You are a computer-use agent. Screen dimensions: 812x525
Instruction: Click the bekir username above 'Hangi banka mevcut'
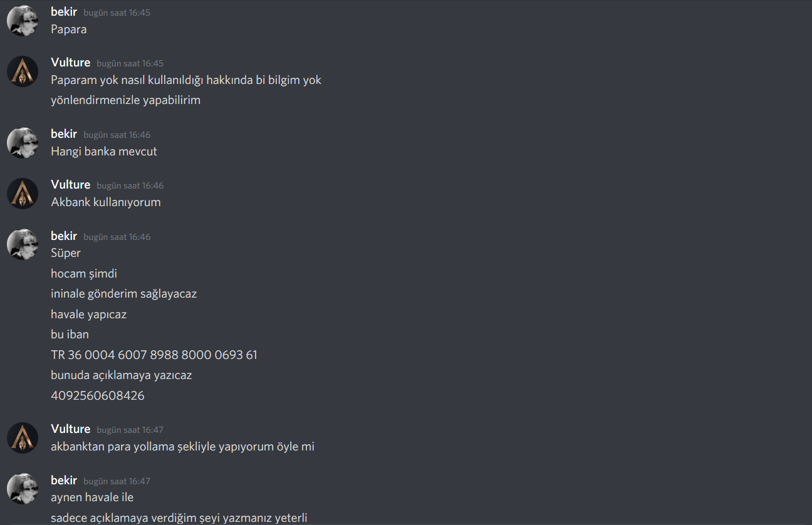pyautogui.click(x=64, y=134)
